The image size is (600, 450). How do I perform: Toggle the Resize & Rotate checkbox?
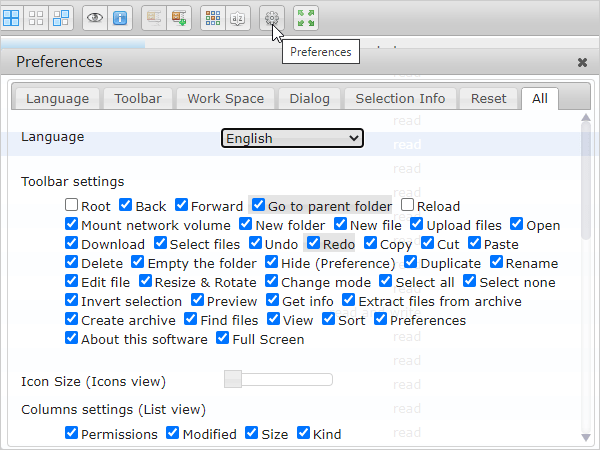(x=145, y=281)
